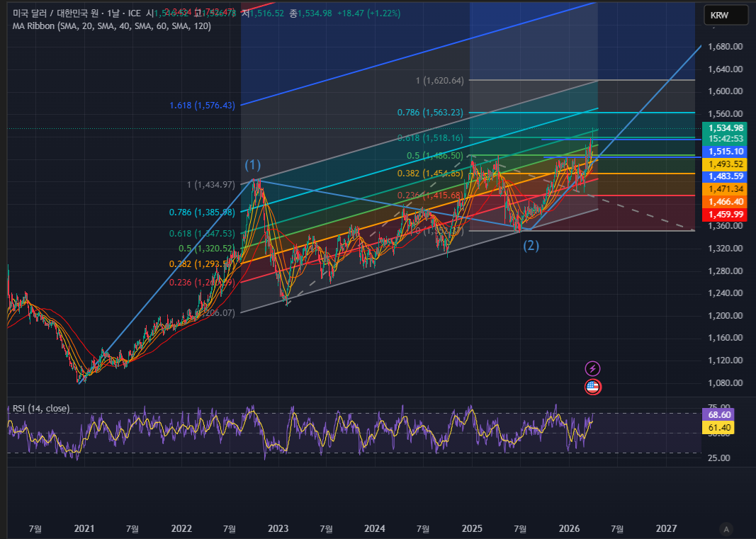Select the Elliott wave label (1)
756x539 pixels.
coord(253,165)
